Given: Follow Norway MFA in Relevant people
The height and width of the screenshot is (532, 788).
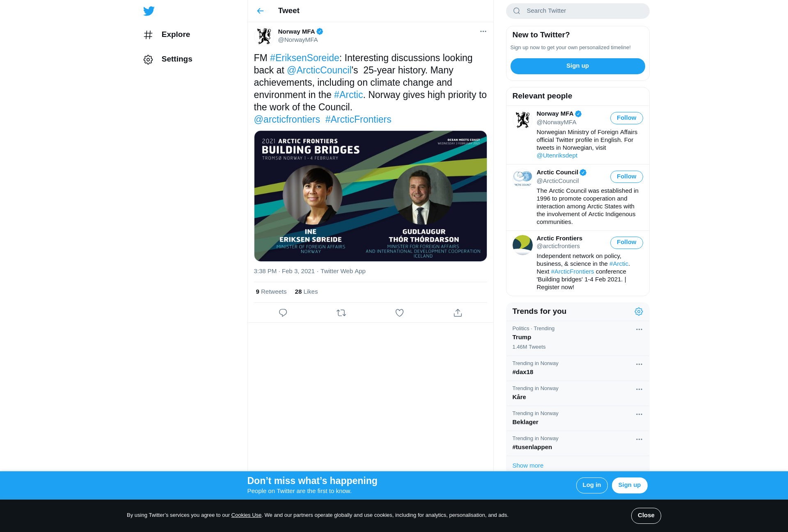Looking at the screenshot, I should (626, 118).
